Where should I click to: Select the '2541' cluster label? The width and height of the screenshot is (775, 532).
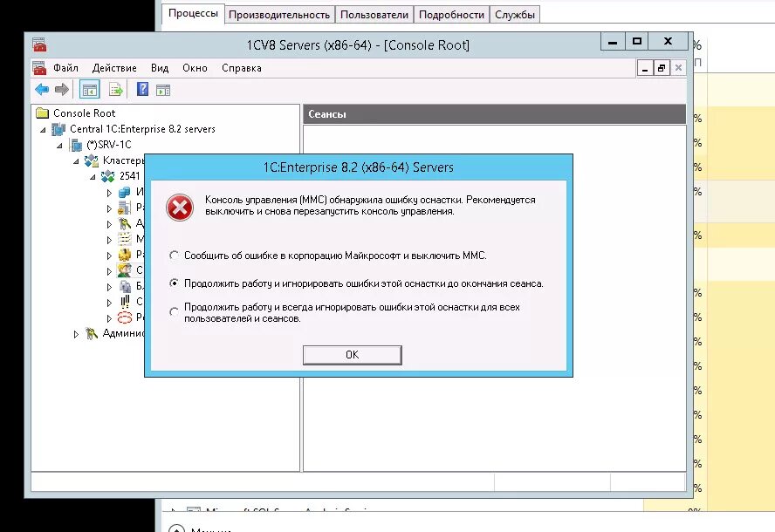pyautogui.click(x=129, y=176)
